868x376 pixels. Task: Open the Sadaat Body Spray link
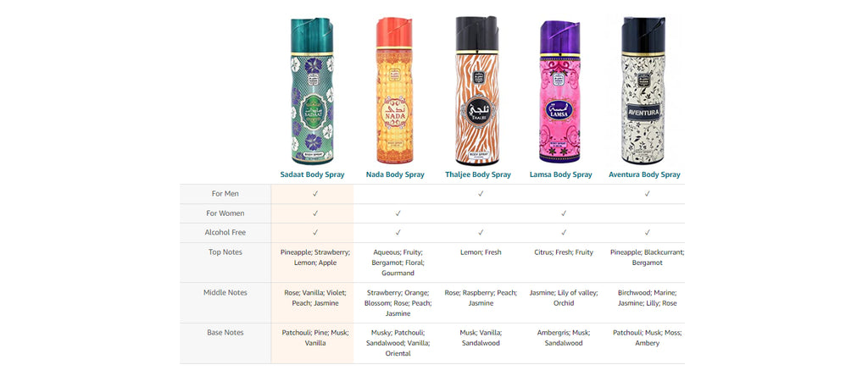[x=312, y=174]
